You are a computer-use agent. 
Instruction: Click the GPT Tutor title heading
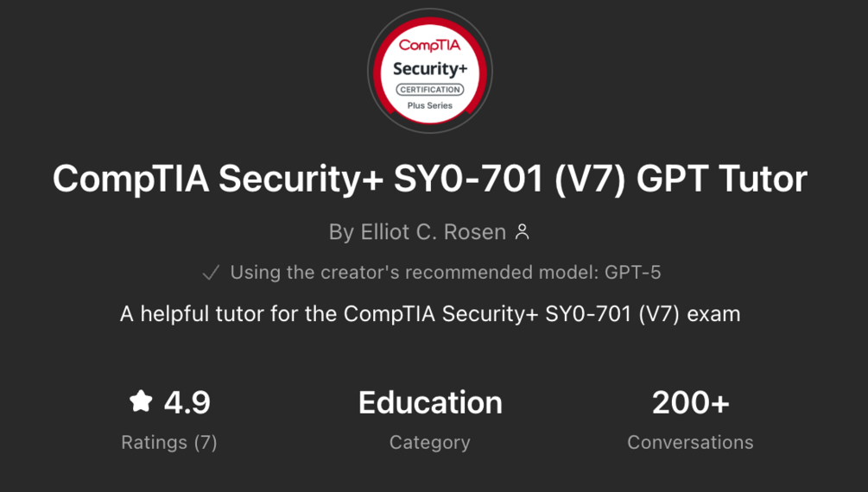coord(429,180)
